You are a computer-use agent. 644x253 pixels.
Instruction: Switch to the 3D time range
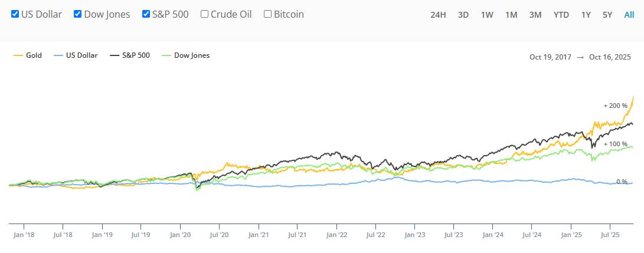click(x=463, y=15)
